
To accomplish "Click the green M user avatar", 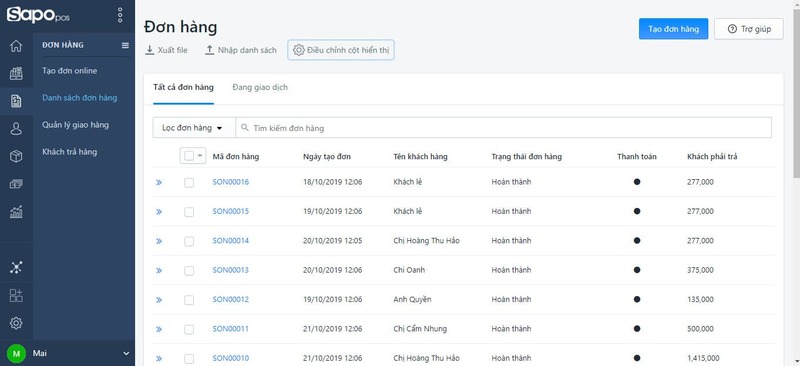I will pos(16,353).
